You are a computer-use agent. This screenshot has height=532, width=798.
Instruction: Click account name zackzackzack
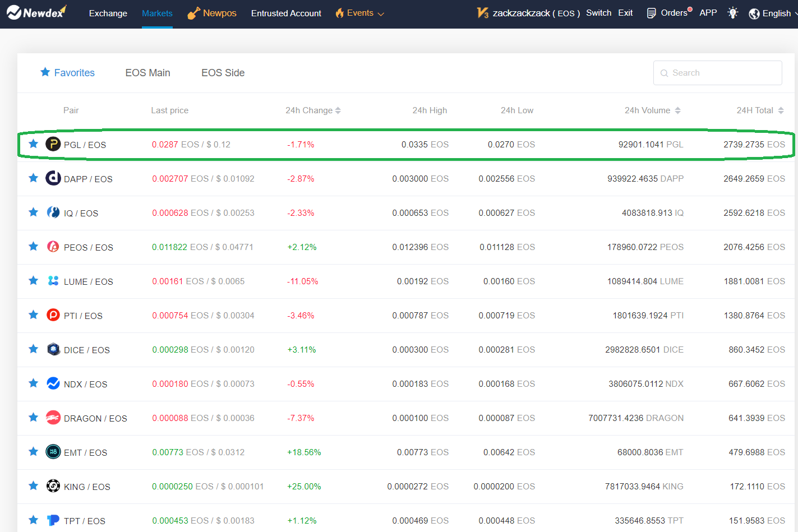point(521,13)
